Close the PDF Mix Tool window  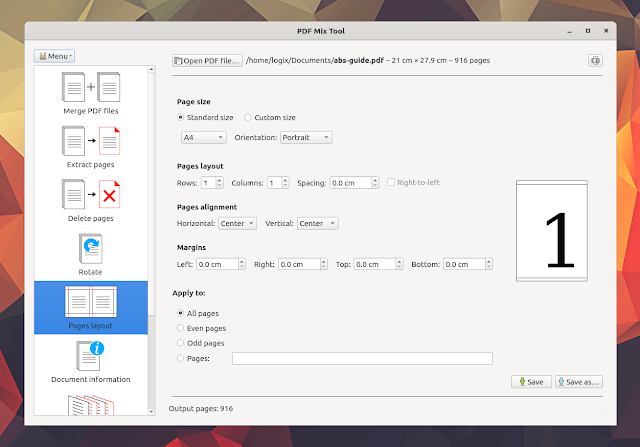click(x=606, y=31)
